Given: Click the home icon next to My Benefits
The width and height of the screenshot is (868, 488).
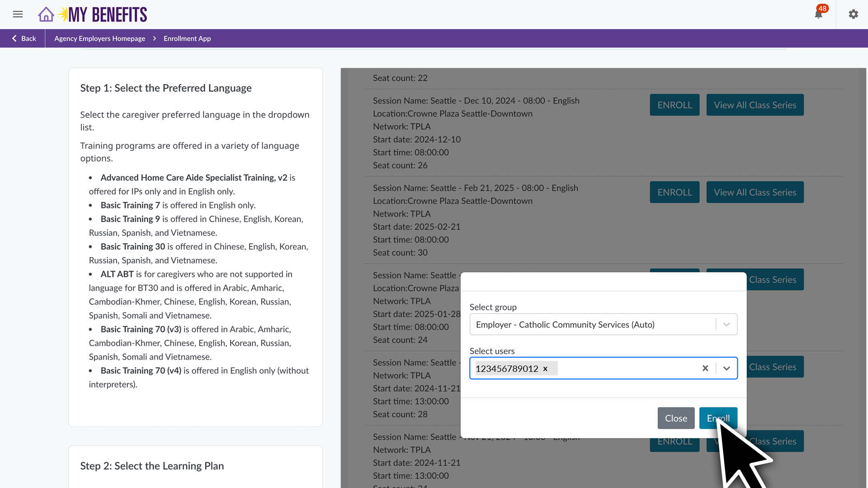Looking at the screenshot, I should 46,14.
